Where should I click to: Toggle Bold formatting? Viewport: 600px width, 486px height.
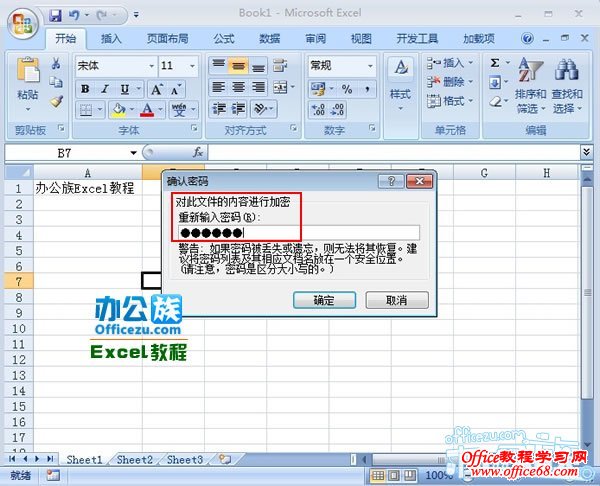point(85,89)
